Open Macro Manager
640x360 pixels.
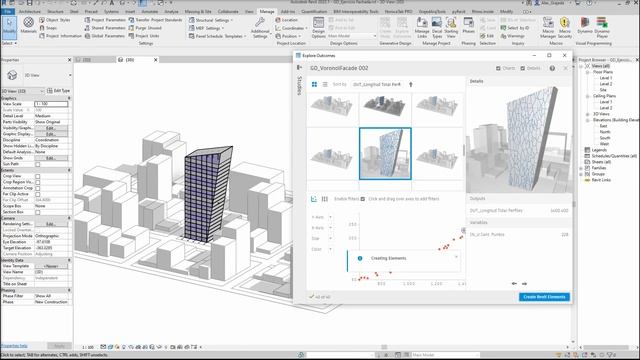pyautogui.click(x=548, y=28)
